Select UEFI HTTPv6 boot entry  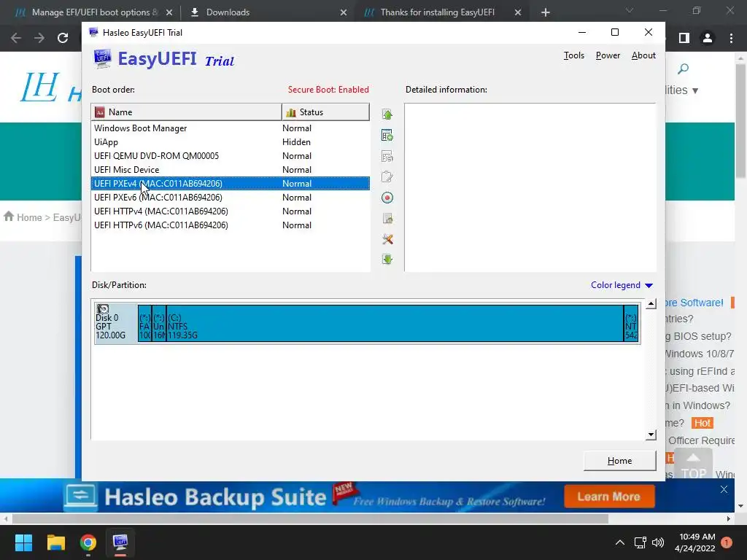(x=230, y=225)
